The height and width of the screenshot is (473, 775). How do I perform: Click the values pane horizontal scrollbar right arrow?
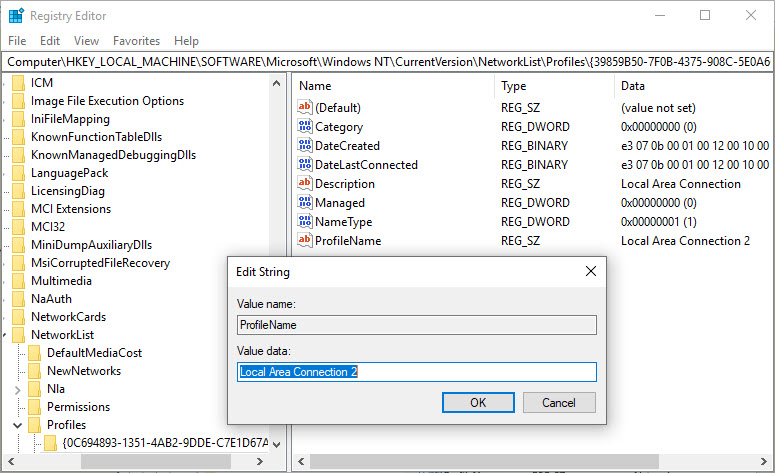(x=764, y=462)
